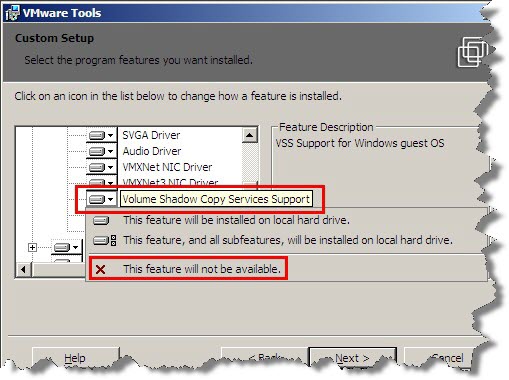The height and width of the screenshot is (380, 509).
Task: Open the SVGA Driver install dropdown arrow
Action: click(x=111, y=135)
